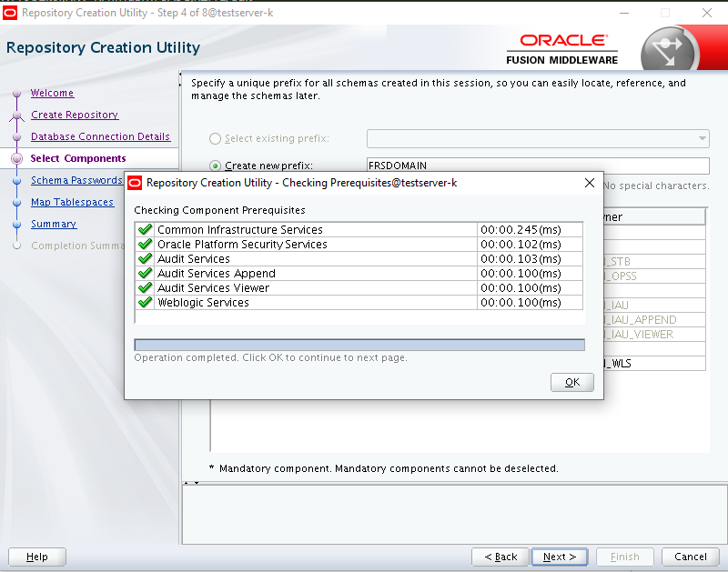Click the Back button

[x=500, y=557]
